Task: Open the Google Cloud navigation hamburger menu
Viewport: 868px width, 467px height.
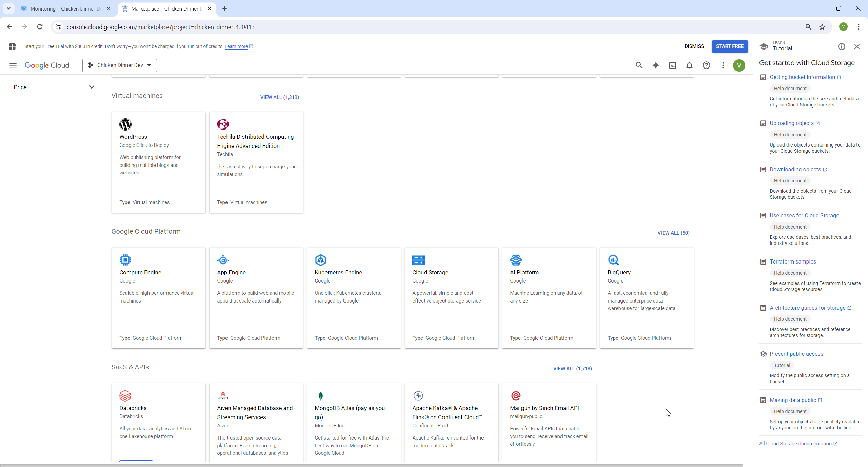Action: pos(13,65)
